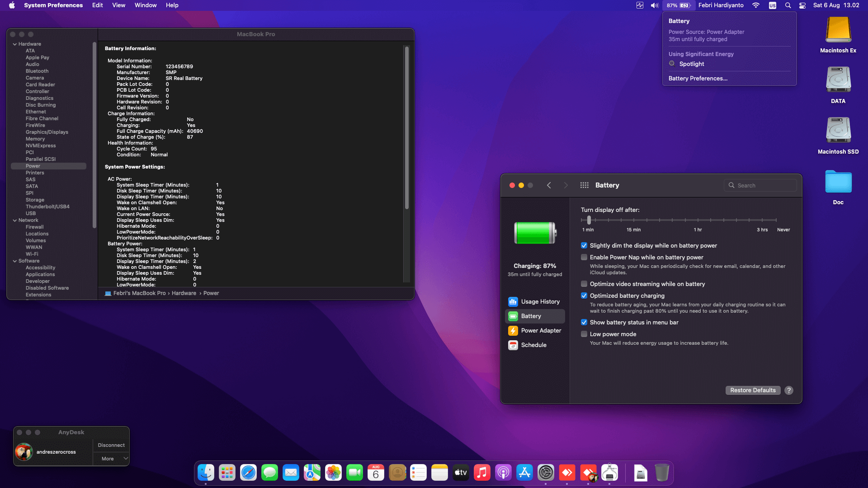Viewport: 868px width, 488px height.
Task: Open Calendar in the Dock
Action: coord(376,473)
